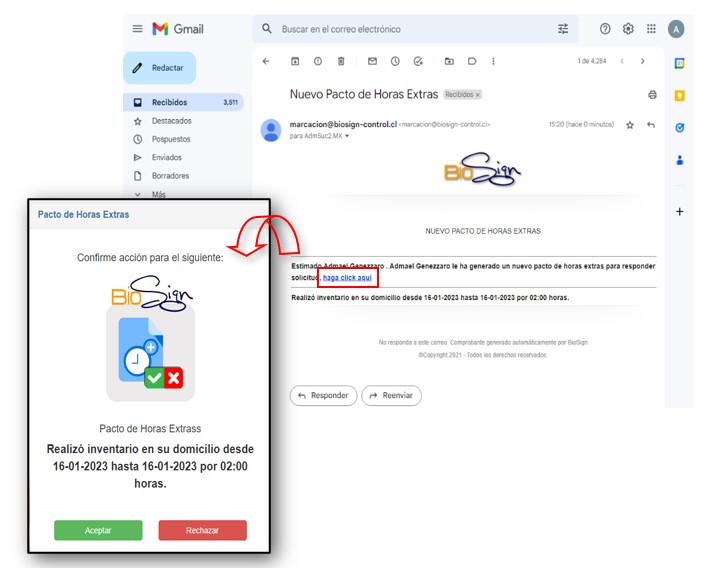Click the green Aceptar button
This screenshot has width=706, height=568.
point(98,530)
